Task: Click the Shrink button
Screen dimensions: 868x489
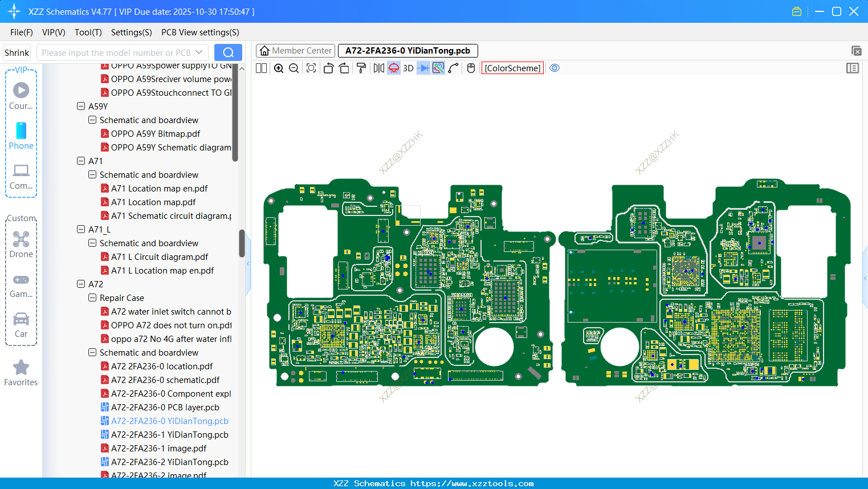Action: pos(17,52)
